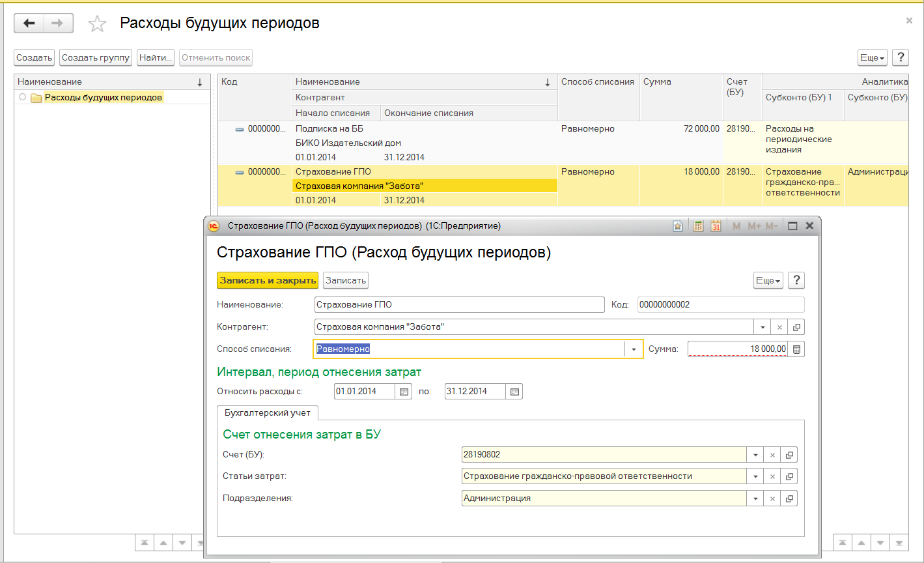Open help in main list window
The image size is (924, 563).
[901, 57]
